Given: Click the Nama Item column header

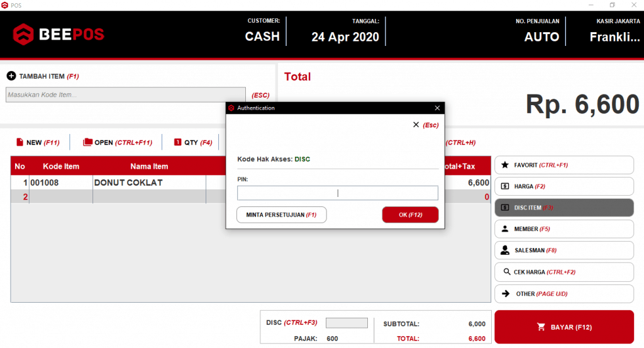Looking at the screenshot, I should 149,166.
